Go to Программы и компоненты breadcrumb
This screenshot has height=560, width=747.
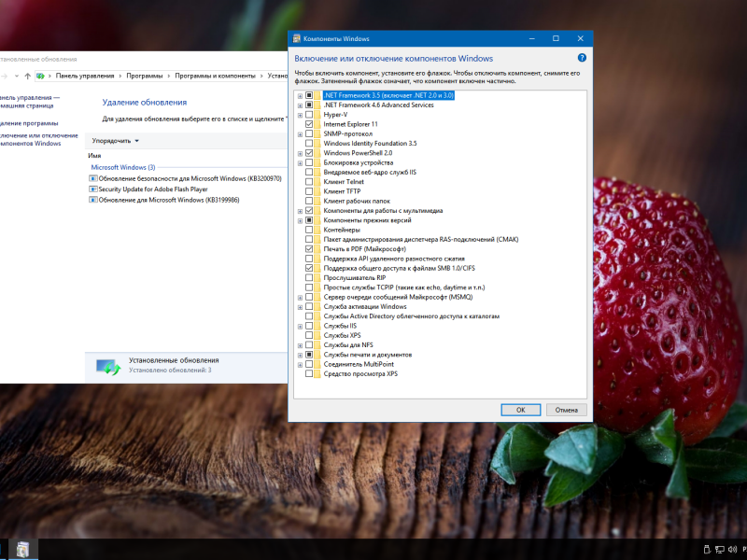click(x=215, y=76)
